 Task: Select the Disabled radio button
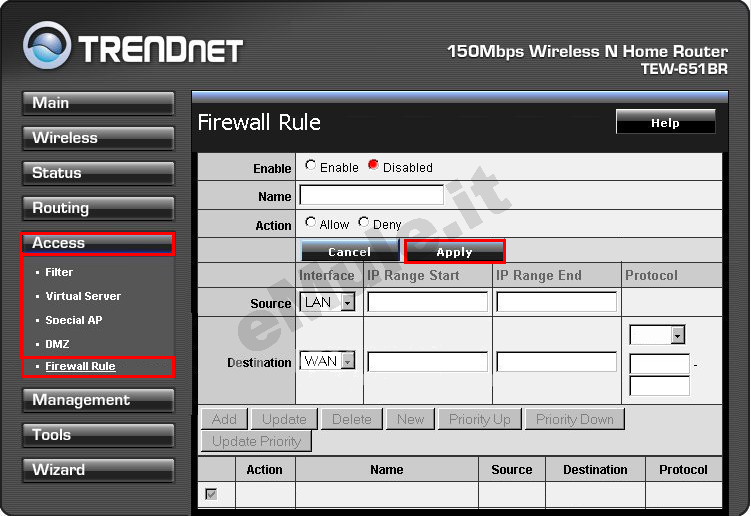tap(373, 165)
